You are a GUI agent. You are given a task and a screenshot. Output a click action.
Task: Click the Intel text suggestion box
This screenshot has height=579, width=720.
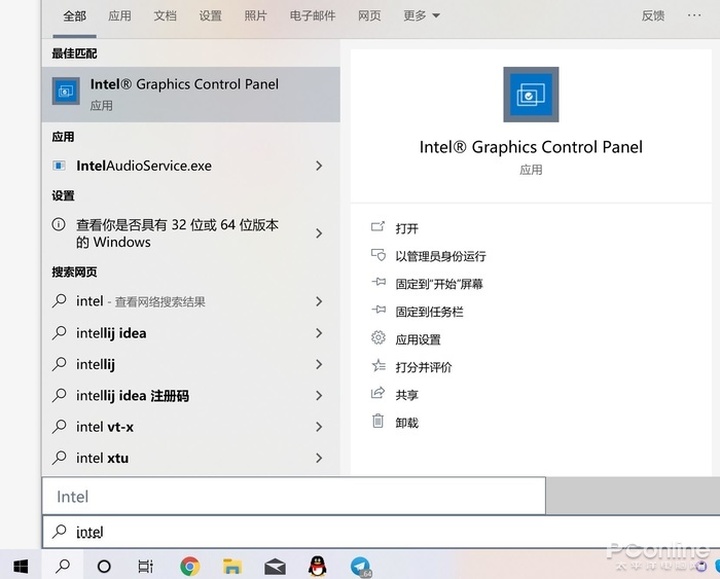tap(294, 496)
